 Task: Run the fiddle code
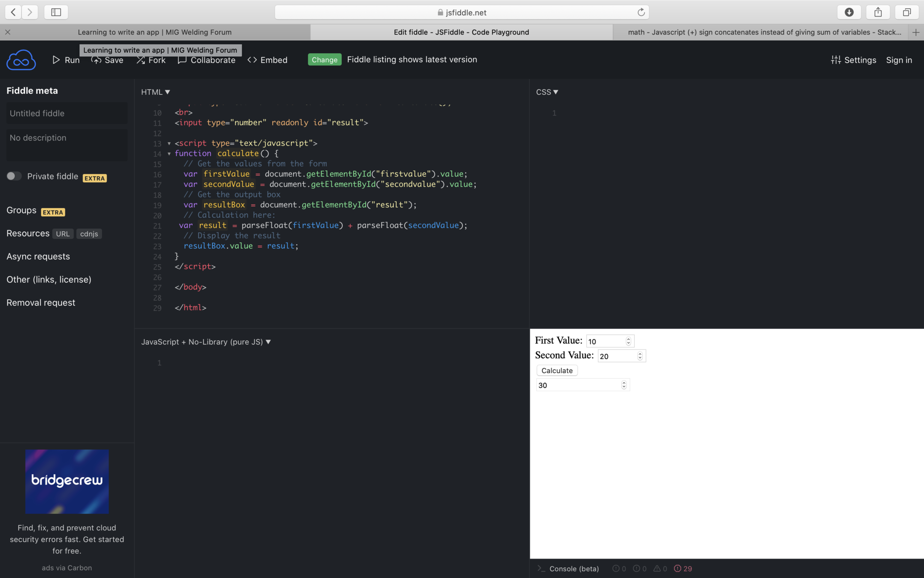(x=66, y=60)
